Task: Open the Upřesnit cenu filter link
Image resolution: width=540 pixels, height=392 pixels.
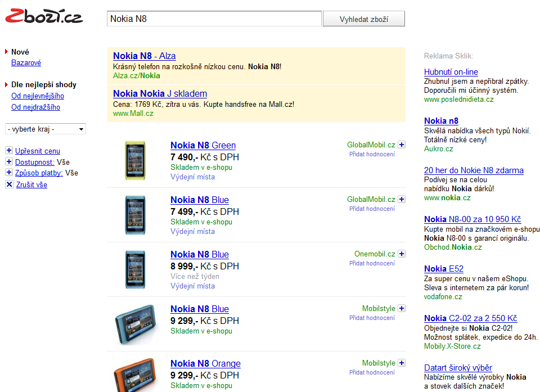Action: coord(38,151)
